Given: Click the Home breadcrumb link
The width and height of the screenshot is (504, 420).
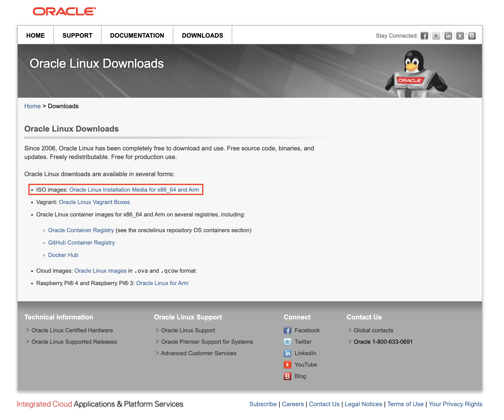Looking at the screenshot, I should click(32, 106).
